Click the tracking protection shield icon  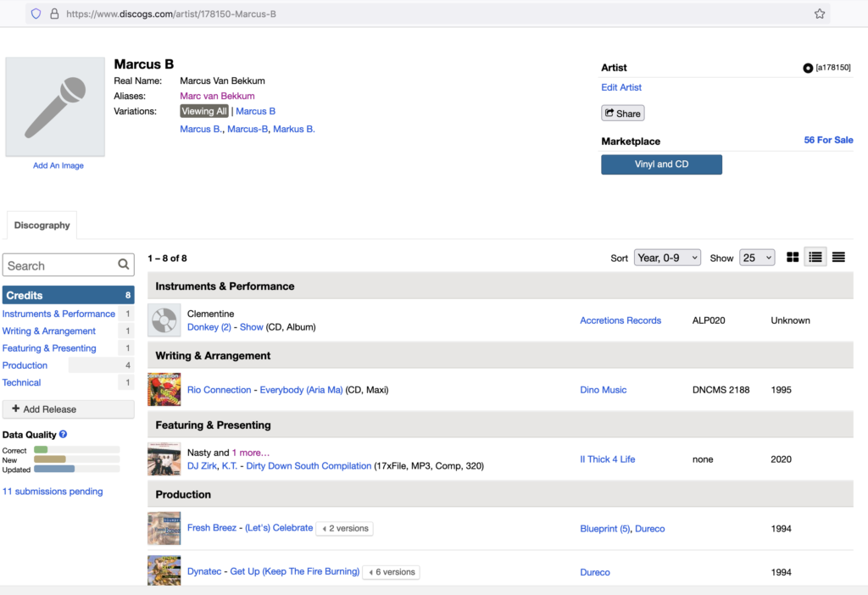coord(36,14)
